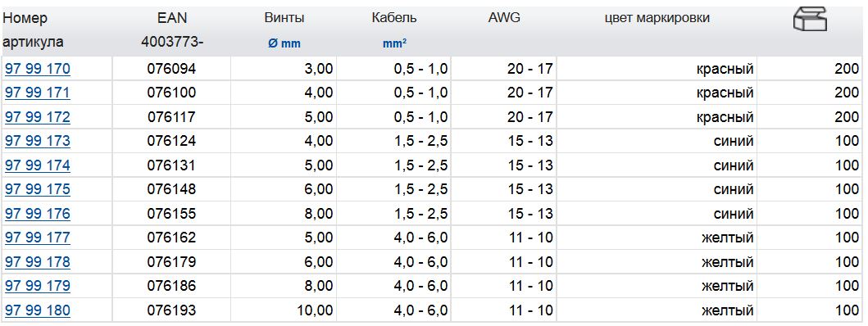Select EAN cell 076094
This screenshot has width=868, height=326.
point(171,69)
